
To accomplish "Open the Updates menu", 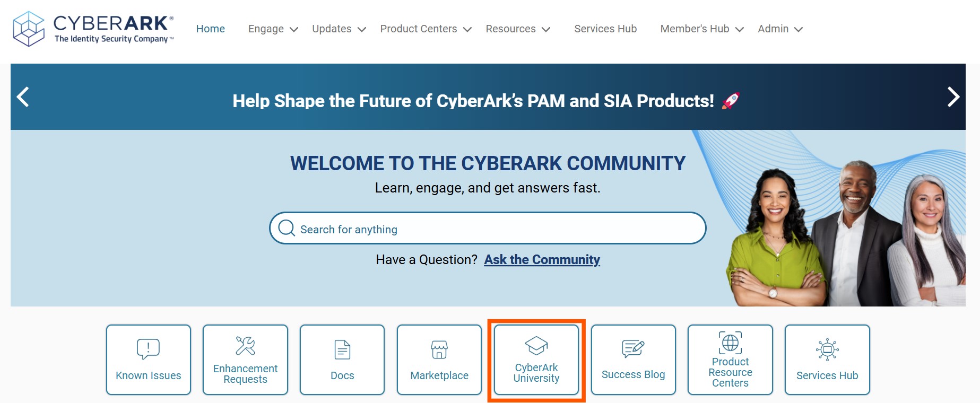I will click(332, 29).
